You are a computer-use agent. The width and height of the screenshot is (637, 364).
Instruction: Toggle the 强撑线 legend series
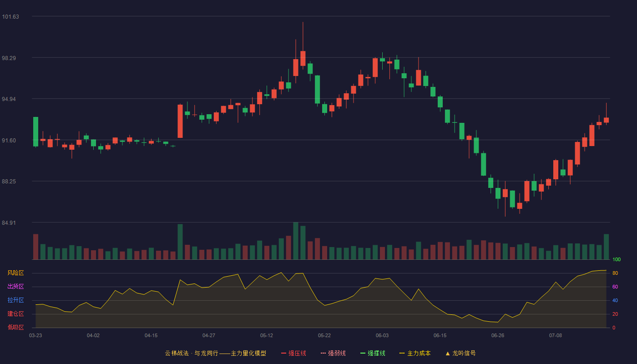373,353
